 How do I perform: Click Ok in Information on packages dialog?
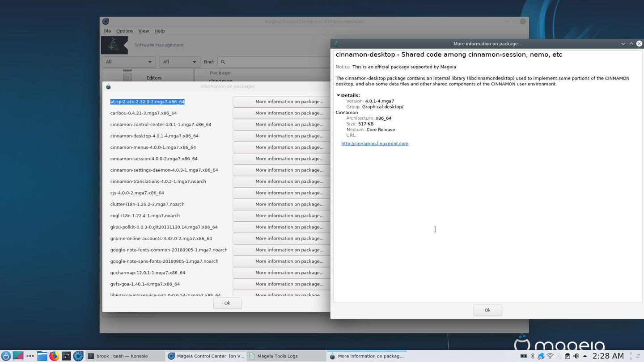click(227, 303)
